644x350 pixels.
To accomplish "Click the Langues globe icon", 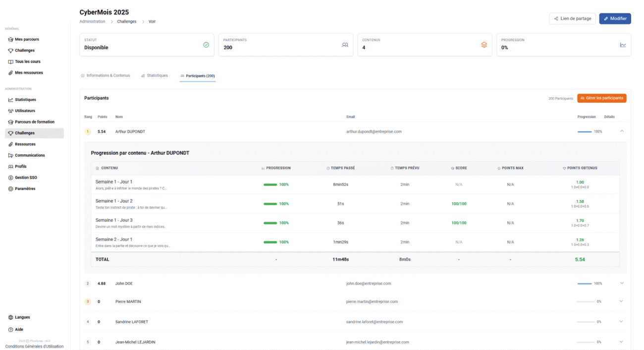I will (10, 317).
